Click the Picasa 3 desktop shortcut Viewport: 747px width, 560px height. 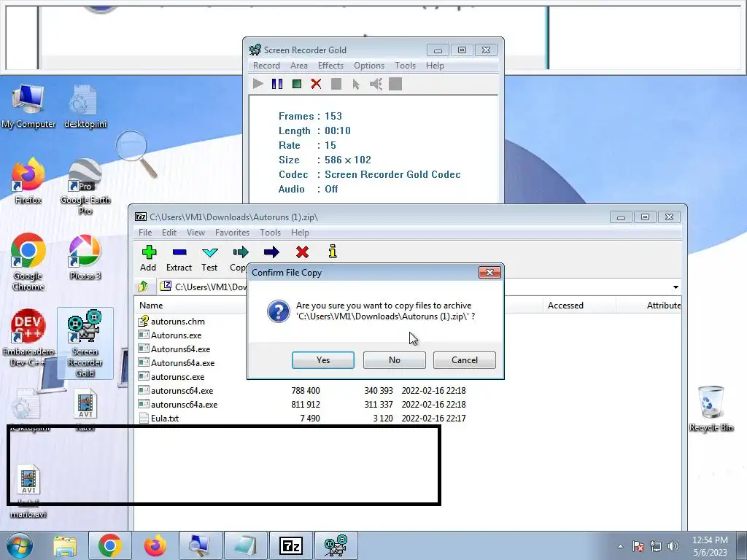[85, 257]
